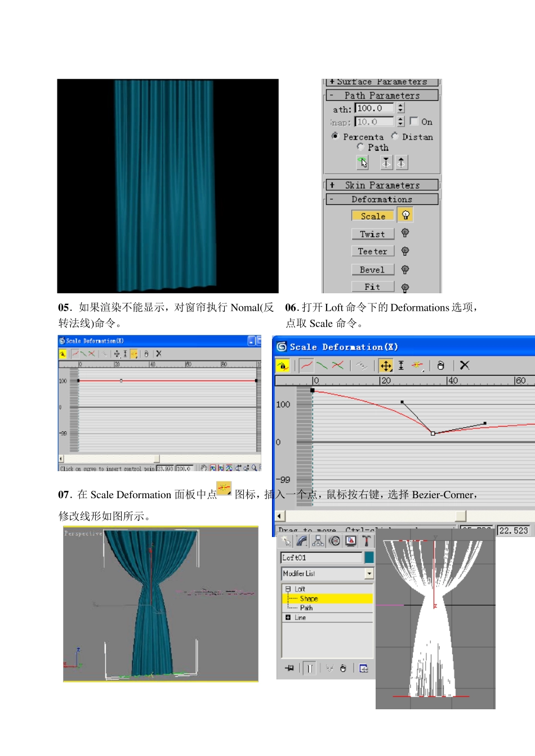Expand the Line entry in modifier stack
The height and width of the screenshot is (756, 535).
tap(288, 618)
